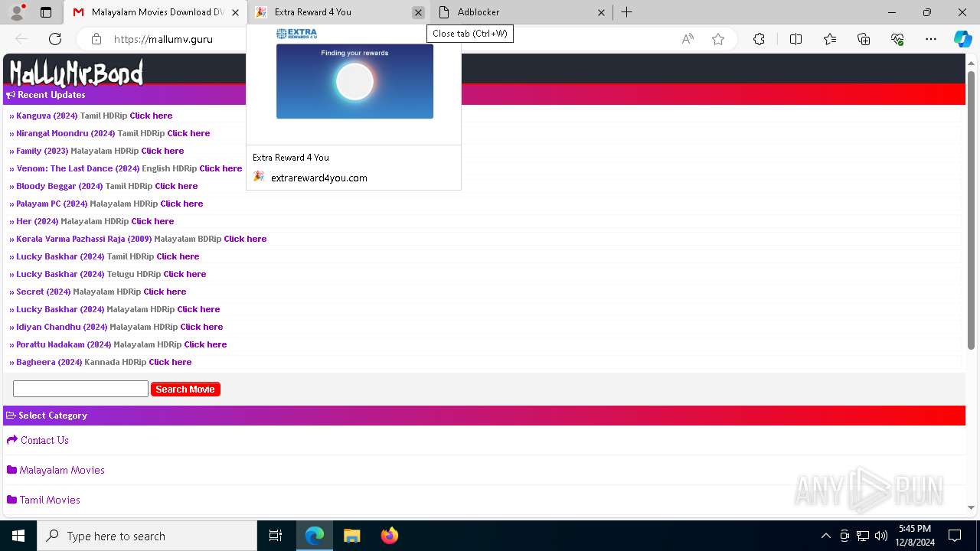
Task: Click the extrareward4you.com tab preview thumbnail
Action: click(354, 81)
